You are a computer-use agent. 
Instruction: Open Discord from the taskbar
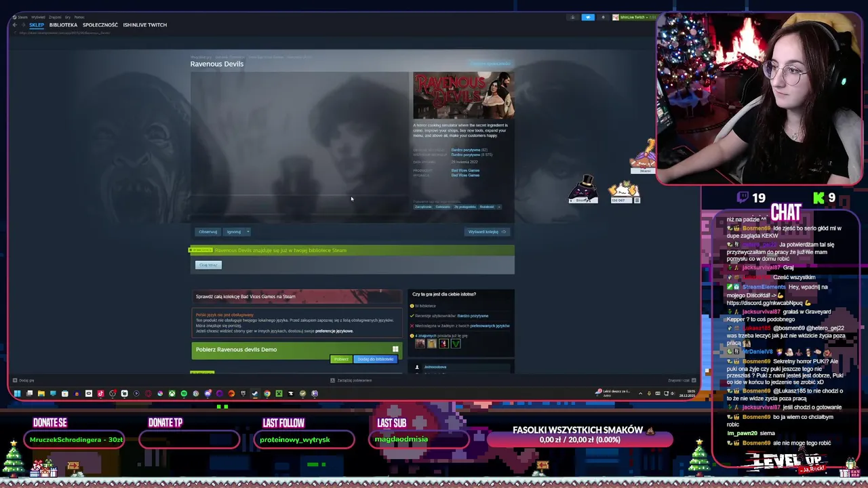click(208, 393)
